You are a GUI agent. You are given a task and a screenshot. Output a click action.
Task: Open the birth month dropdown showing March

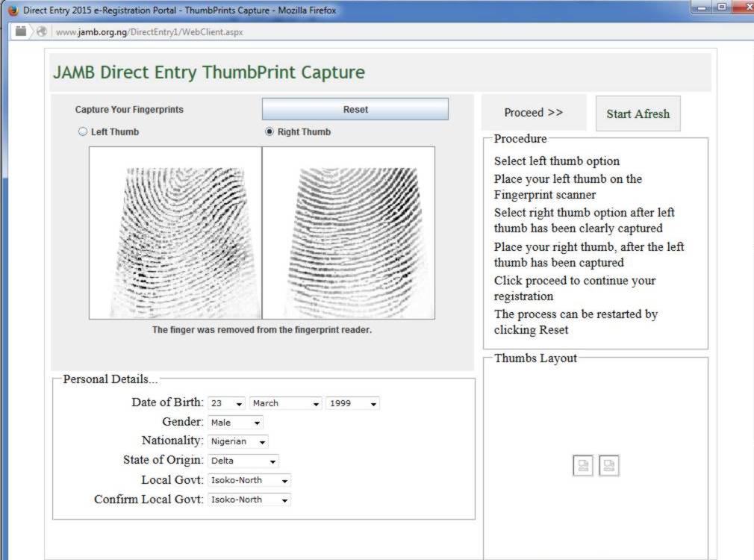(286, 403)
